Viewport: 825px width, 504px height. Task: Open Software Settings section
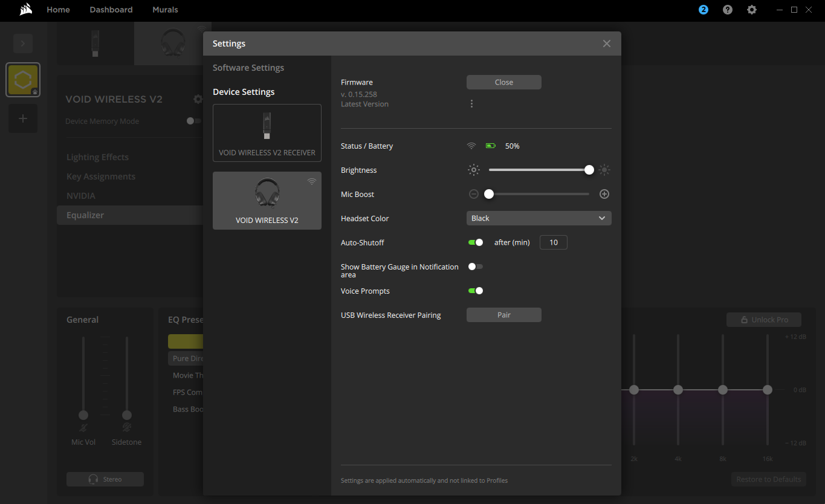pos(248,68)
